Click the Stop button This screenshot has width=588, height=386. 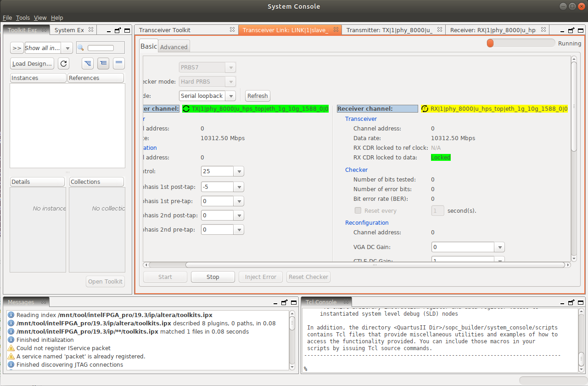tap(213, 277)
